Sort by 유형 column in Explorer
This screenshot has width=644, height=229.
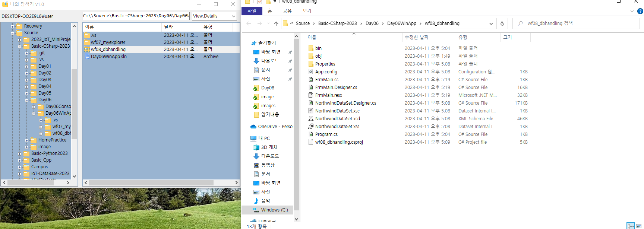point(478,37)
